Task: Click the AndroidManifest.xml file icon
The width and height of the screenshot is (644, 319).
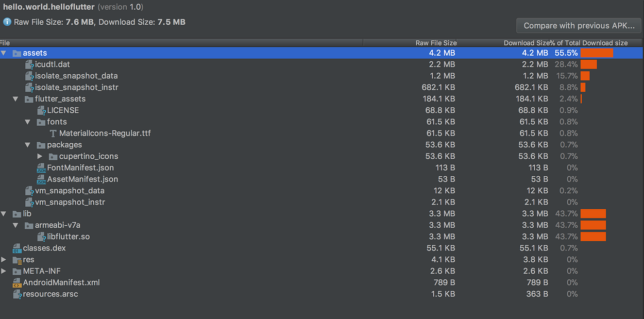Action: pos(16,282)
